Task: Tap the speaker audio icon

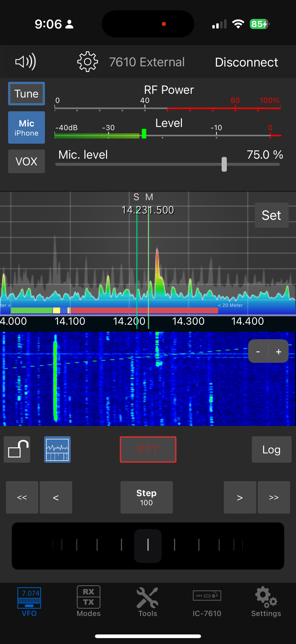Action: coord(26,62)
